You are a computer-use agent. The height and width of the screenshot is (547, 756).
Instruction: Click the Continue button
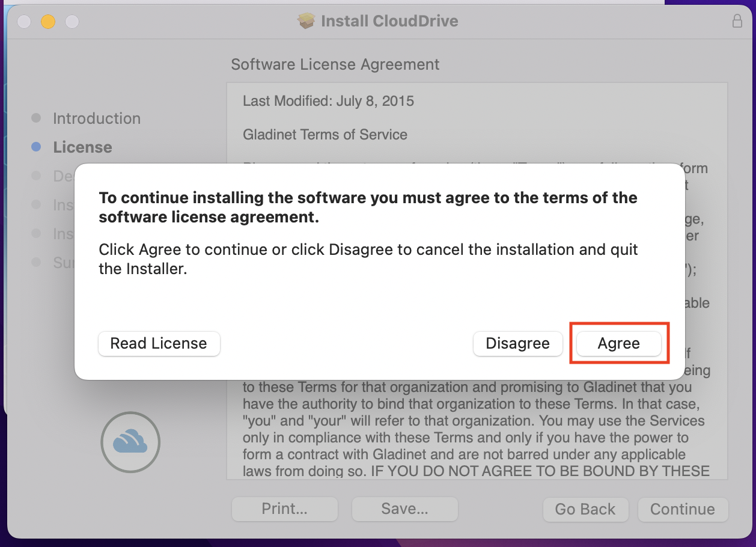[x=683, y=509]
